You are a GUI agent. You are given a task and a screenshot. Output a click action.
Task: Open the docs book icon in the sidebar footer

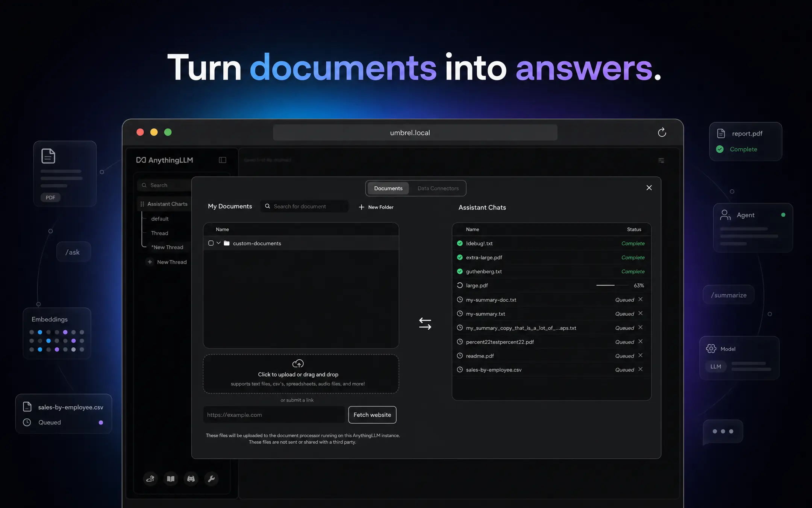pyautogui.click(x=171, y=479)
